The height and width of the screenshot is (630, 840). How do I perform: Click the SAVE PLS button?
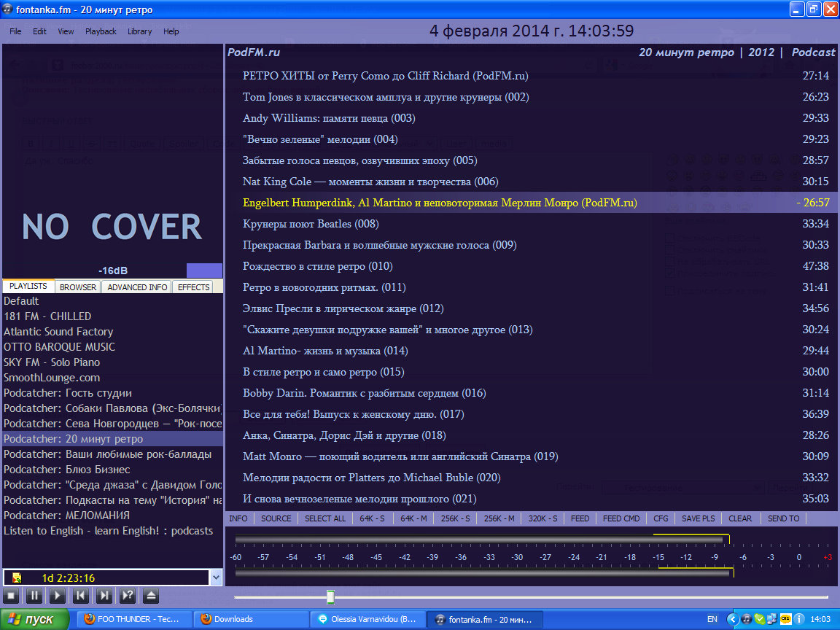click(698, 518)
